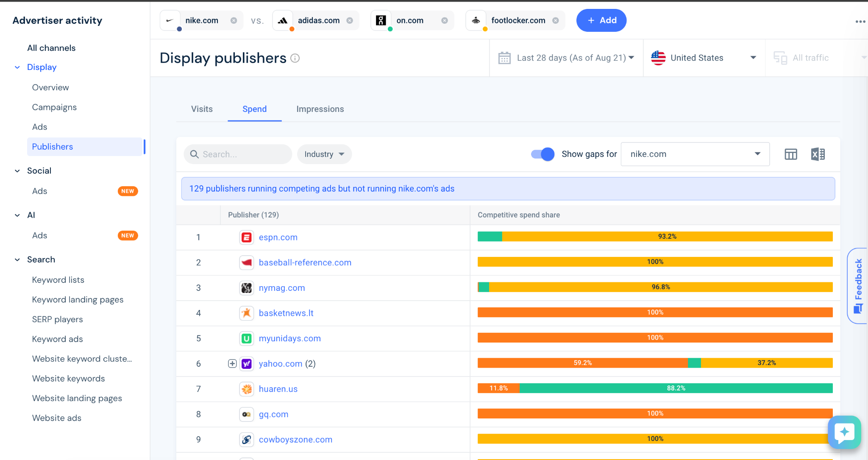Open the Industry filter dropdown
868x460 pixels.
pyautogui.click(x=324, y=154)
